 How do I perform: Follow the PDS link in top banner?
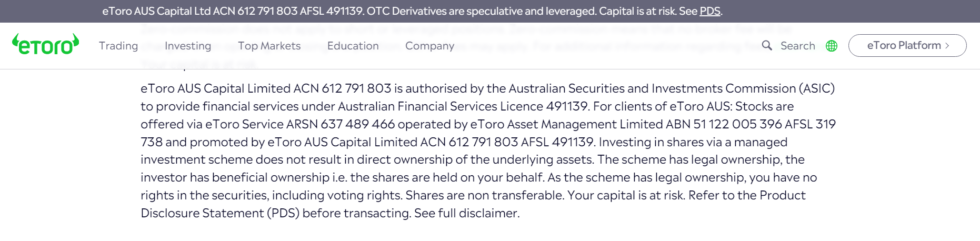[x=709, y=11]
